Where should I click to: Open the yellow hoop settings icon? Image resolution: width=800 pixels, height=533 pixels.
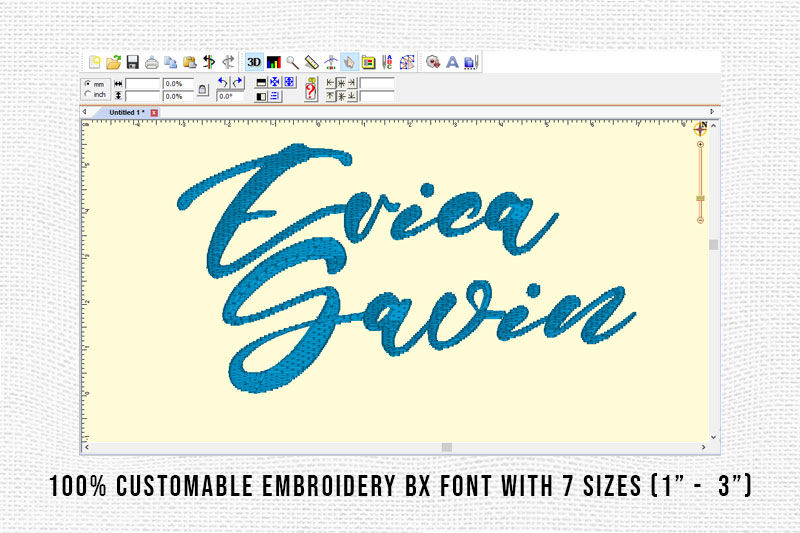coord(368,63)
